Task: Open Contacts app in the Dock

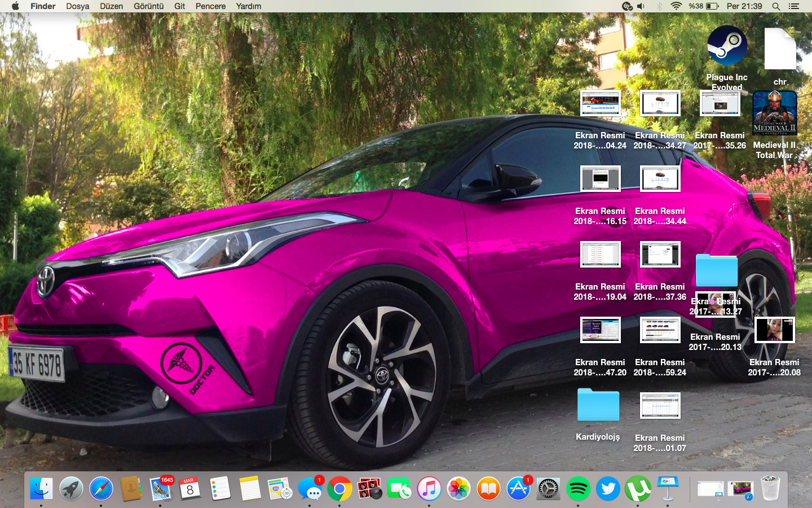Action: tap(131, 488)
